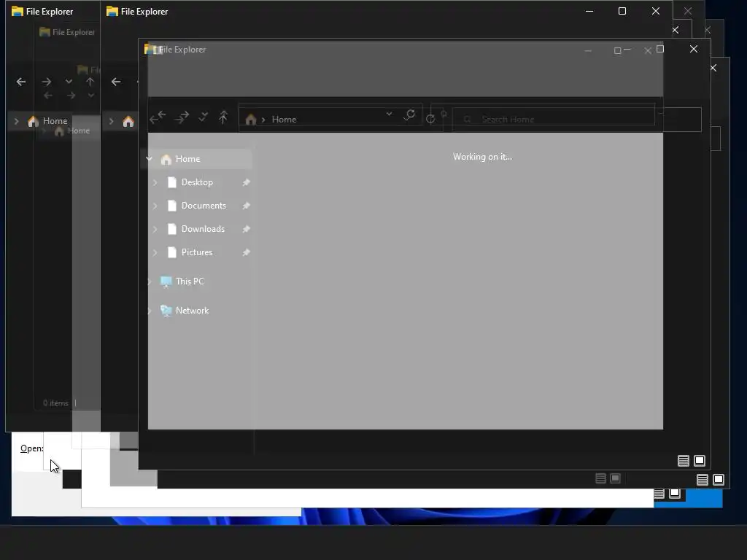The width and height of the screenshot is (747, 560).
Task: Click File Explorer folder icon in second title bar
Action: (x=112, y=11)
